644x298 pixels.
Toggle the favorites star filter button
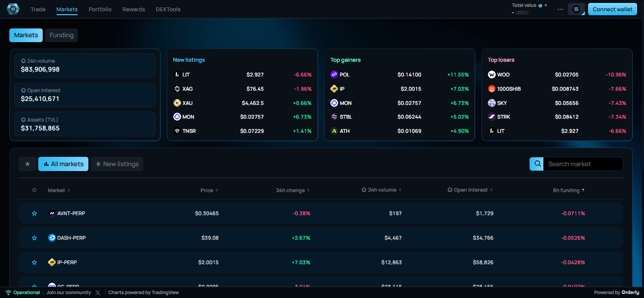click(x=27, y=164)
